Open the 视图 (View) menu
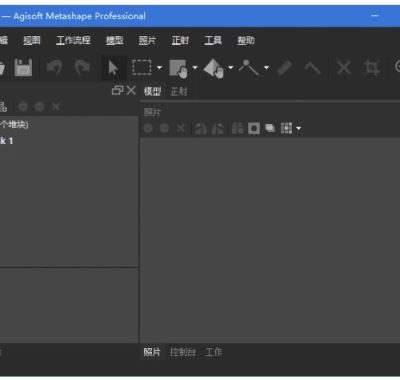The height and width of the screenshot is (380, 400). point(32,41)
